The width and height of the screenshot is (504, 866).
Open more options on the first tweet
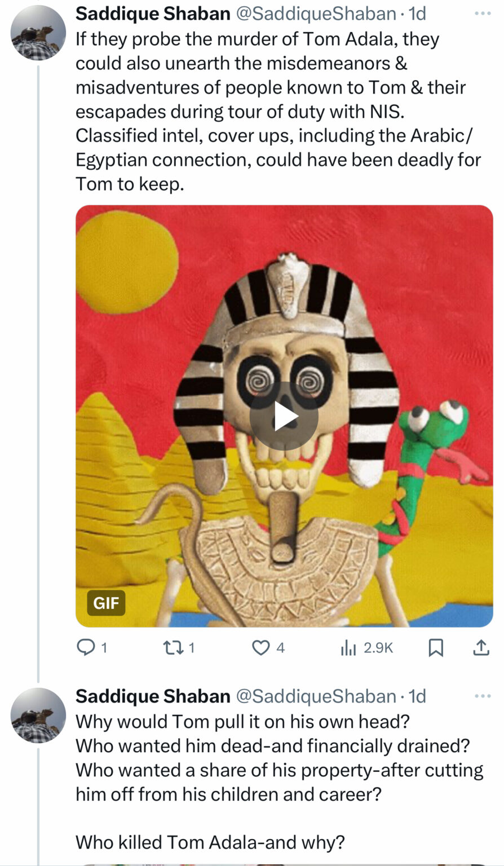click(483, 14)
